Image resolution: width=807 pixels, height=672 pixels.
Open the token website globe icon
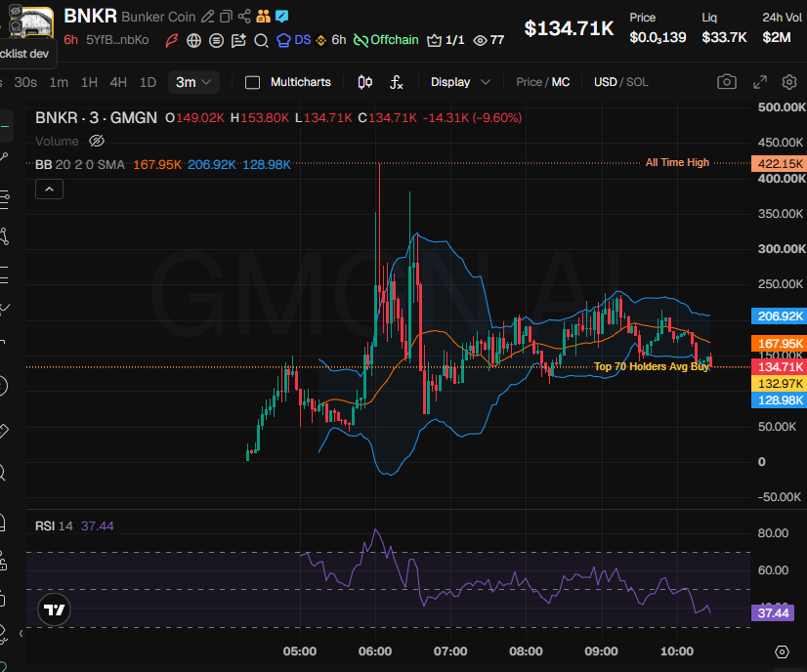194,40
